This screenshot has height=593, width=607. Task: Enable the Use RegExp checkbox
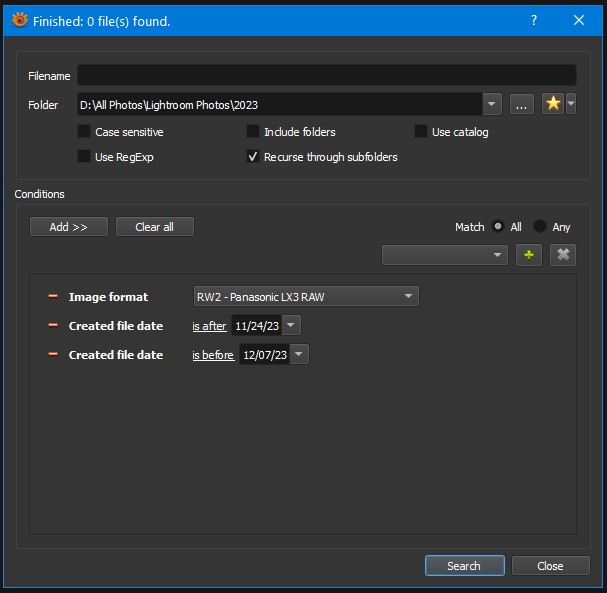pos(84,156)
